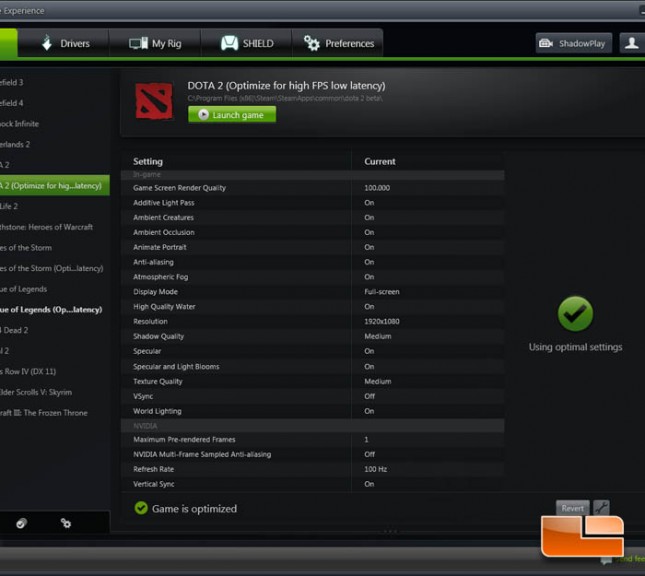
Task: Click the NVIDIA section header
Action: 313,426
